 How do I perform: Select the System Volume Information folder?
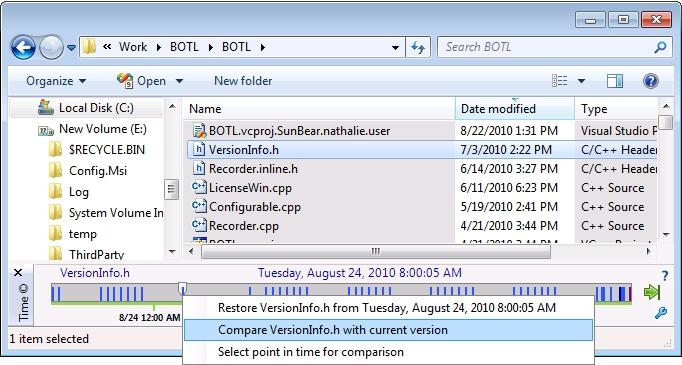[x=116, y=213]
